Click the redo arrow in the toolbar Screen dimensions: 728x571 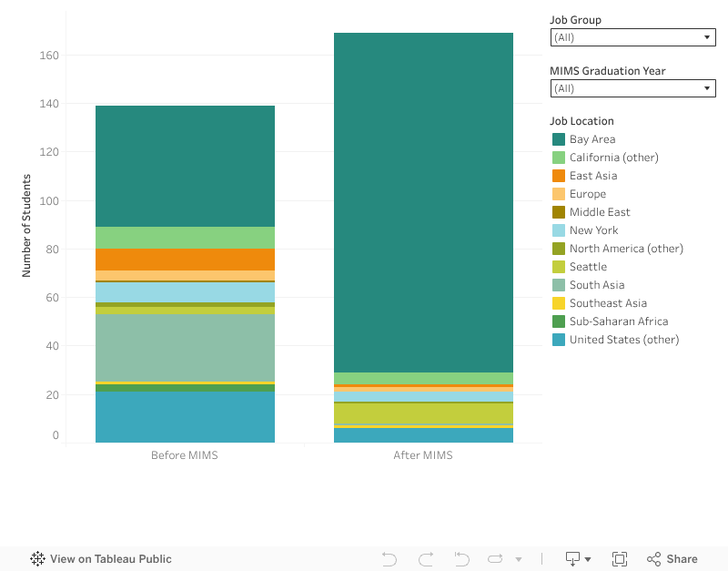click(x=425, y=559)
